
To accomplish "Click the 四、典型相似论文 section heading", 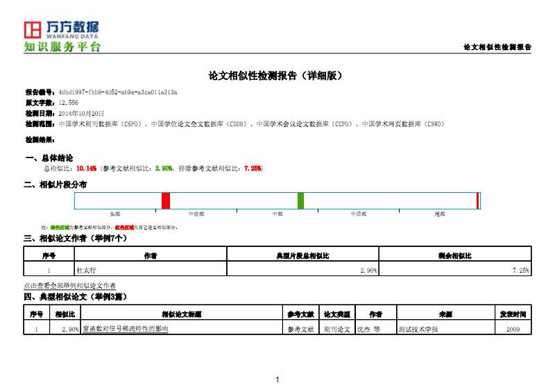I will click(x=75, y=296).
